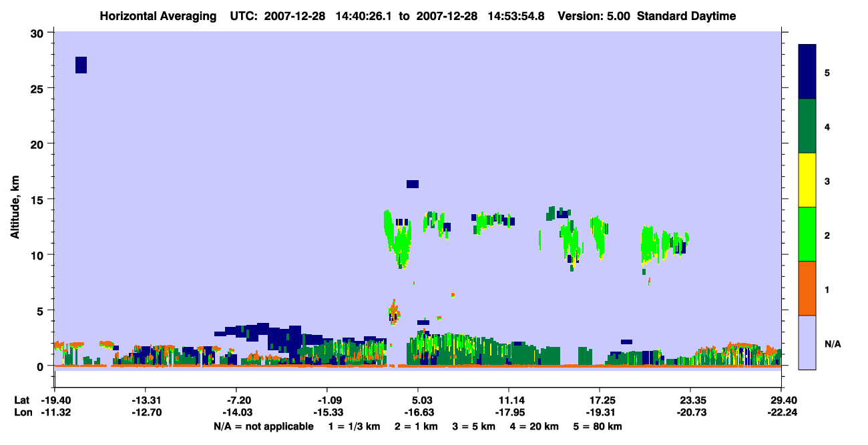Click the 'Lon' row label
868x445 pixels.
(23, 412)
